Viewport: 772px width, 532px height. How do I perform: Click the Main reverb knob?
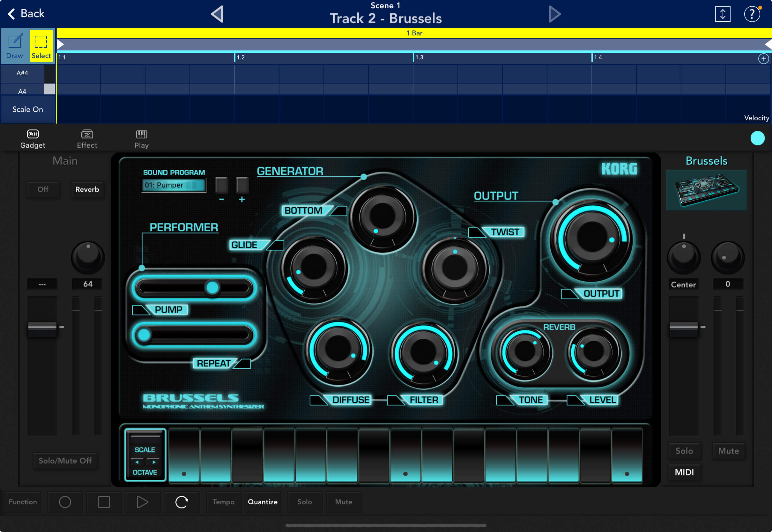click(88, 257)
